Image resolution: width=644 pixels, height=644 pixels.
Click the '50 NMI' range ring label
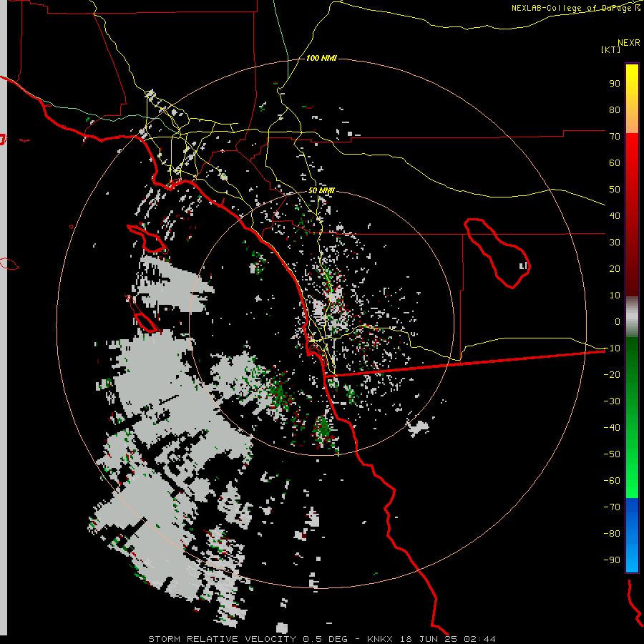321,190
